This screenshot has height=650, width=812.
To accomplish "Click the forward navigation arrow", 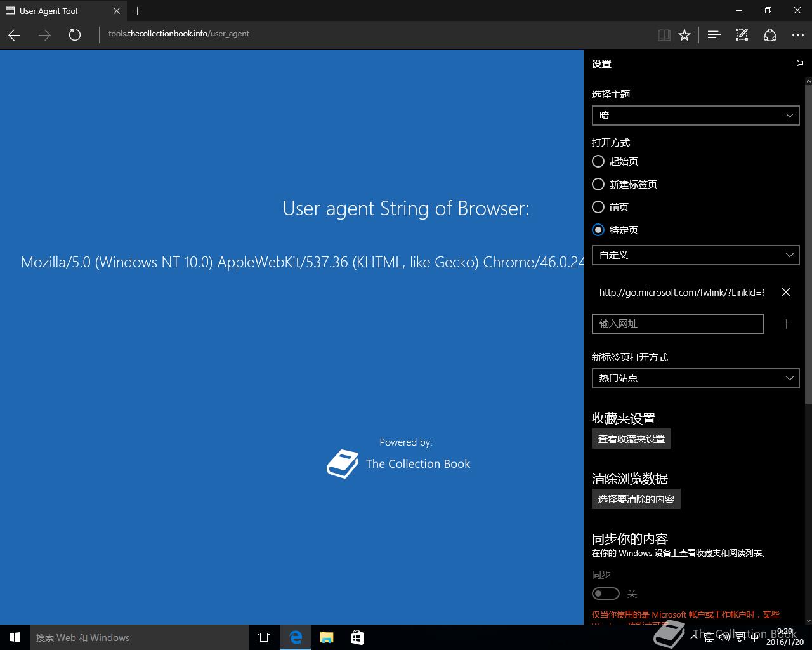I will [44, 35].
